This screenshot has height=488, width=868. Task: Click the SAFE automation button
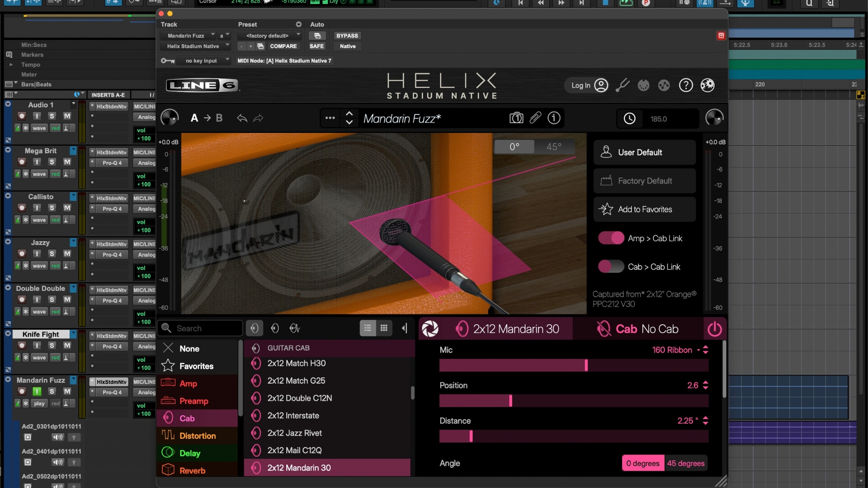(x=316, y=46)
